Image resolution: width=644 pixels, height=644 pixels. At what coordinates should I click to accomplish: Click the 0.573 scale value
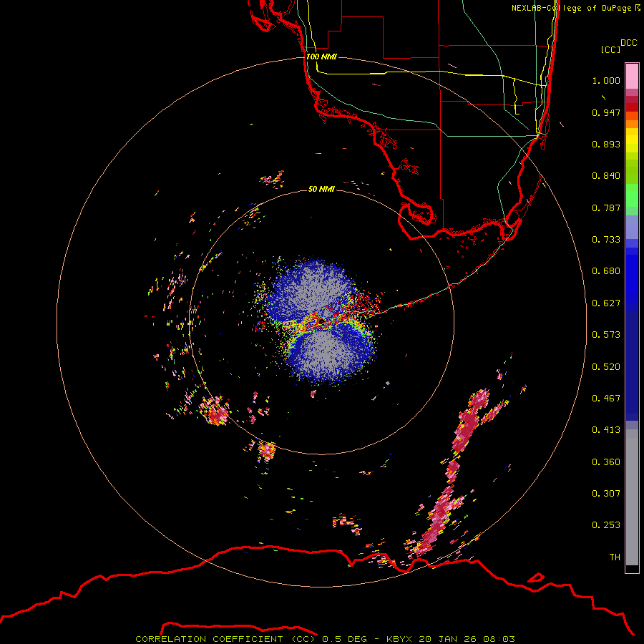point(606,335)
